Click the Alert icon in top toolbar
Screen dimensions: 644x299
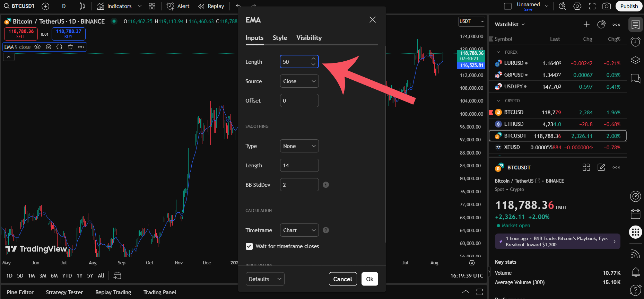[178, 6]
